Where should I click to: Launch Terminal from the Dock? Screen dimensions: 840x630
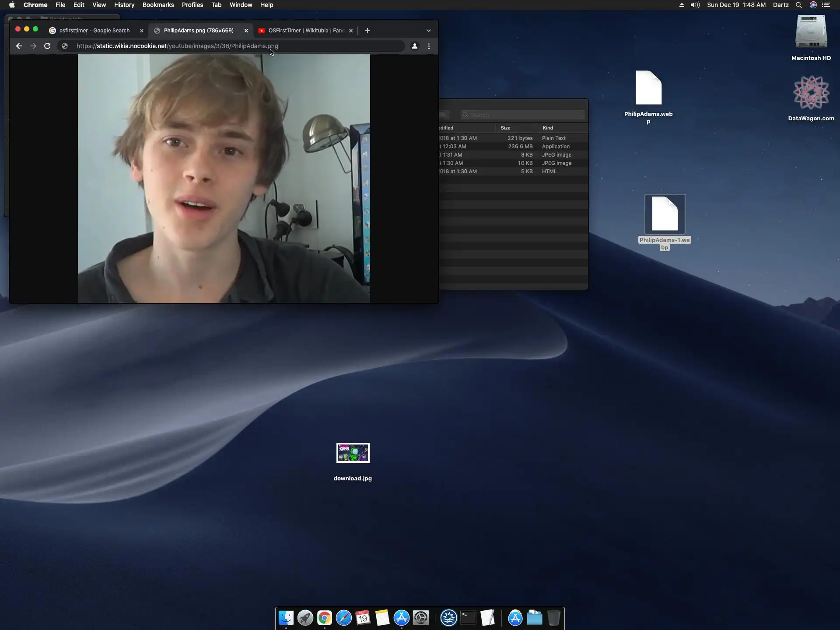tap(468, 618)
